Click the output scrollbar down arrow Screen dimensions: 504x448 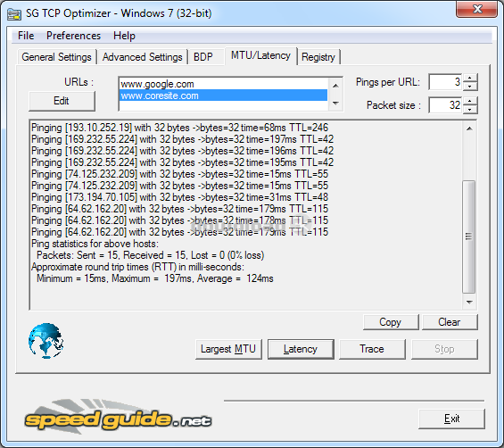coord(469,303)
